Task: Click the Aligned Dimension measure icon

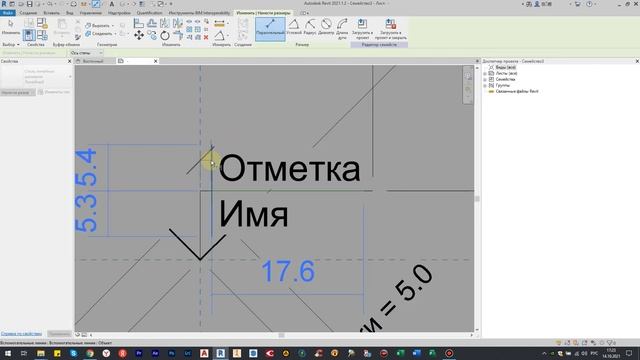Action: (x=220, y=23)
